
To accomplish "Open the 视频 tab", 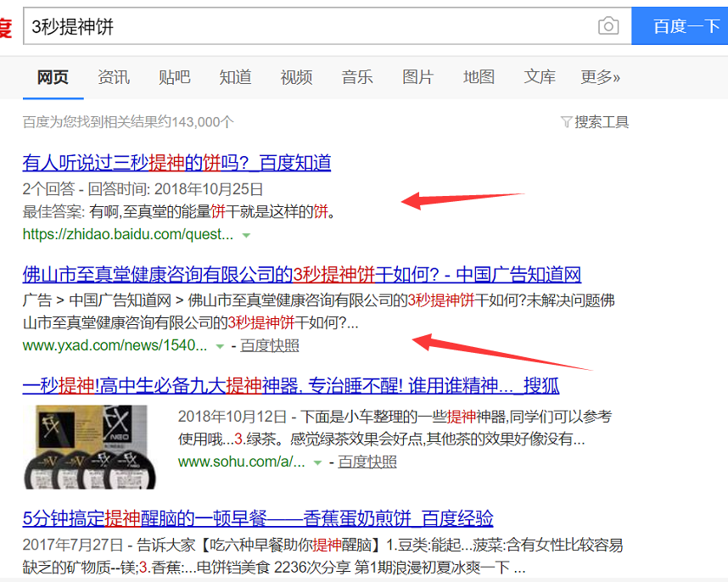I will tap(296, 77).
